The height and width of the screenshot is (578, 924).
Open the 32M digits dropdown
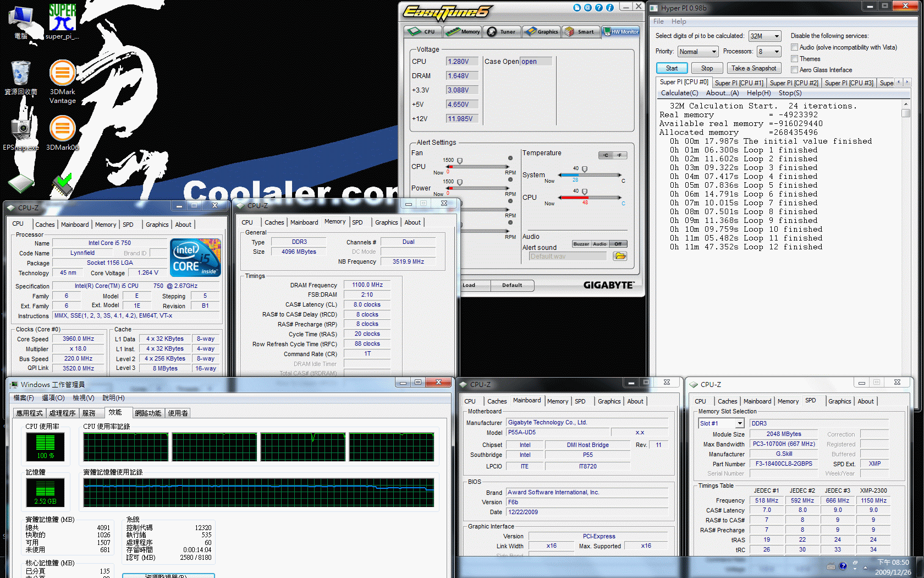[x=765, y=36]
